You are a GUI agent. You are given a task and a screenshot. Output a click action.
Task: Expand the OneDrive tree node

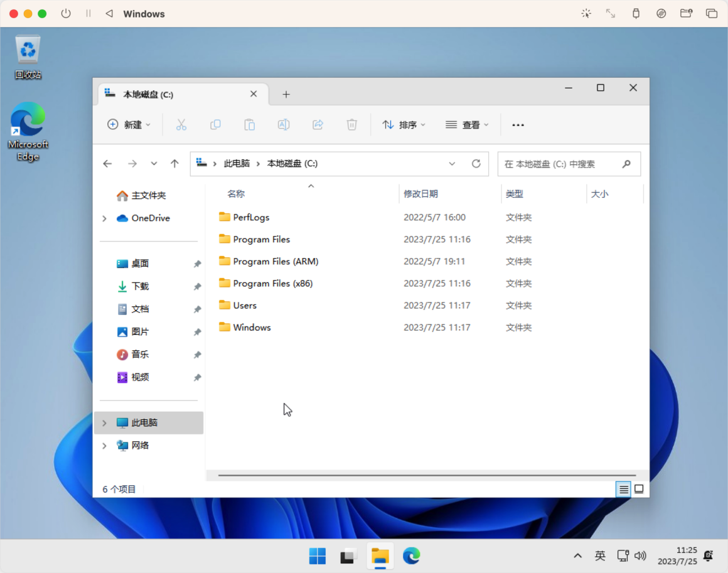(104, 218)
